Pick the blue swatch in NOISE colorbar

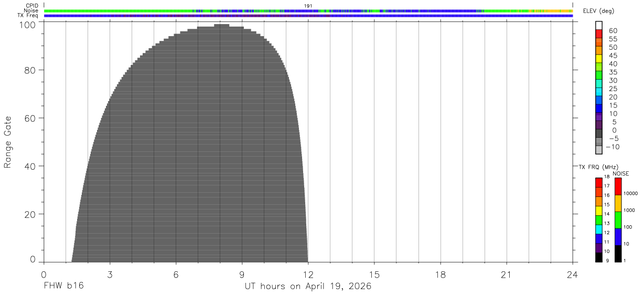(618, 237)
